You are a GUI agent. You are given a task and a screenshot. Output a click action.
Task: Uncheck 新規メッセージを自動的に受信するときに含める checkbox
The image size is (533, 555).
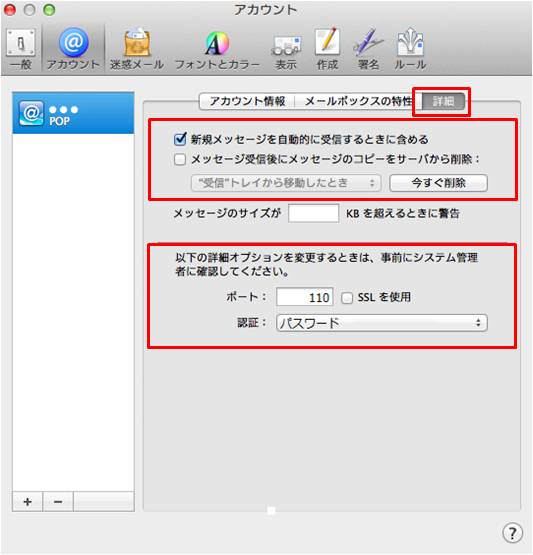click(x=180, y=139)
